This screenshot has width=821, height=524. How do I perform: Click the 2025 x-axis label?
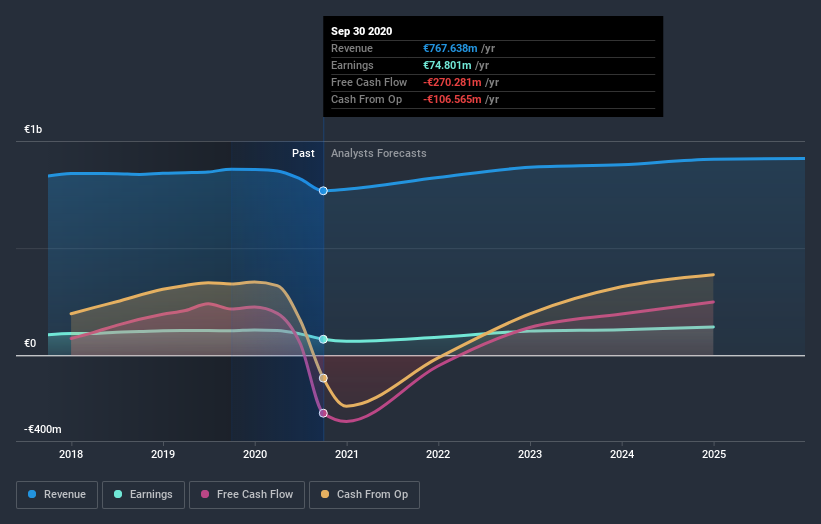coord(714,454)
